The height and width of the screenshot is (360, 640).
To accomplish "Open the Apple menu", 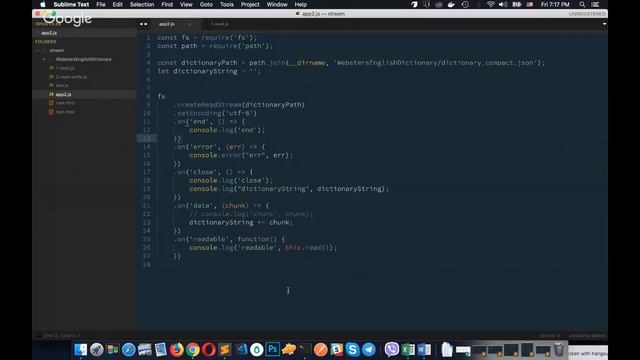I will (42, 4).
